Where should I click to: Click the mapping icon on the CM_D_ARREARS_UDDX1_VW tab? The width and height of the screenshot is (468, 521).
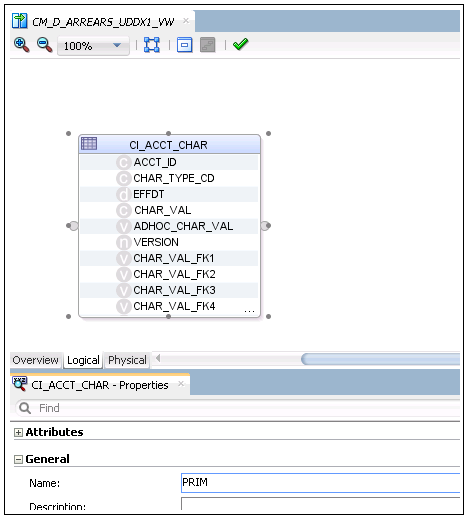(19, 21)
